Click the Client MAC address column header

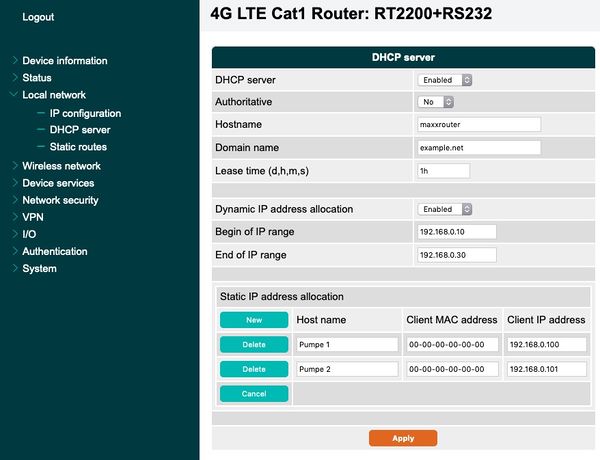[452, 320]
